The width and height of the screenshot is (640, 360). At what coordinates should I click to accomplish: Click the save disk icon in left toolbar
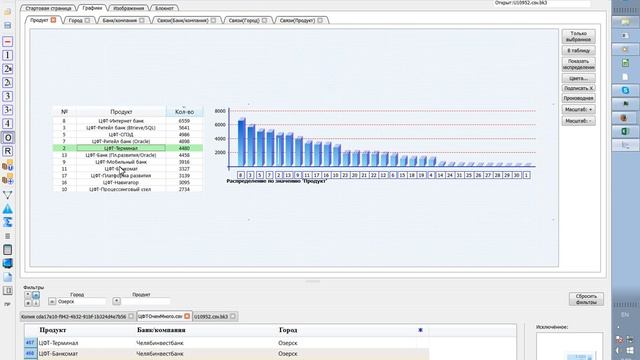pyautogui.click(x=7, y=26)
